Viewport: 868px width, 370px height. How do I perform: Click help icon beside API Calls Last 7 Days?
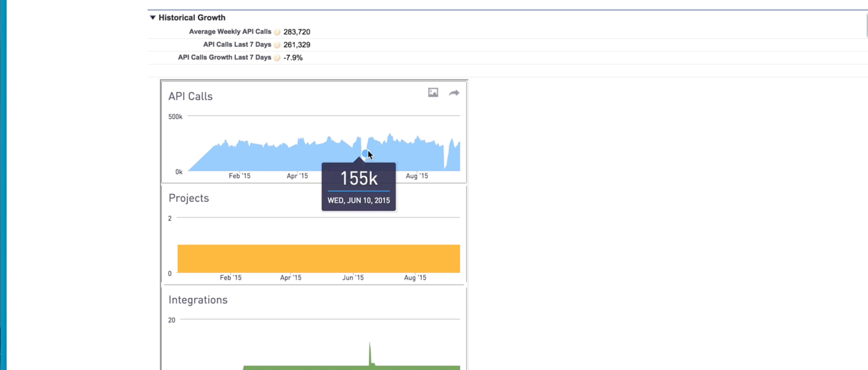[x=277, y=45]
